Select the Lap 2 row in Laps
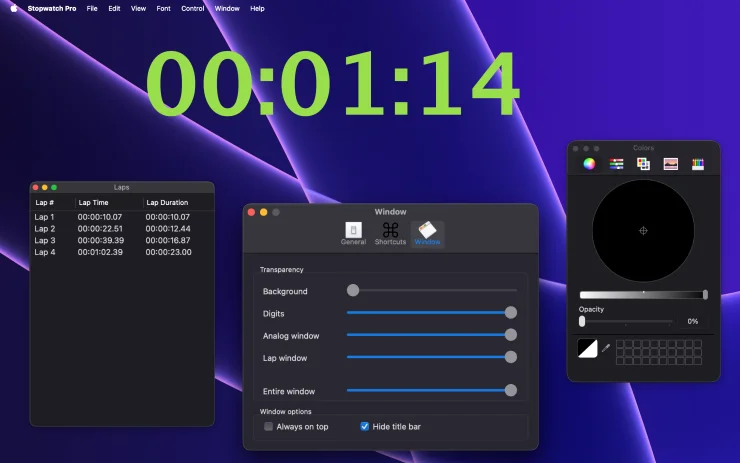 pyautogui.click(x=122, y=229)
